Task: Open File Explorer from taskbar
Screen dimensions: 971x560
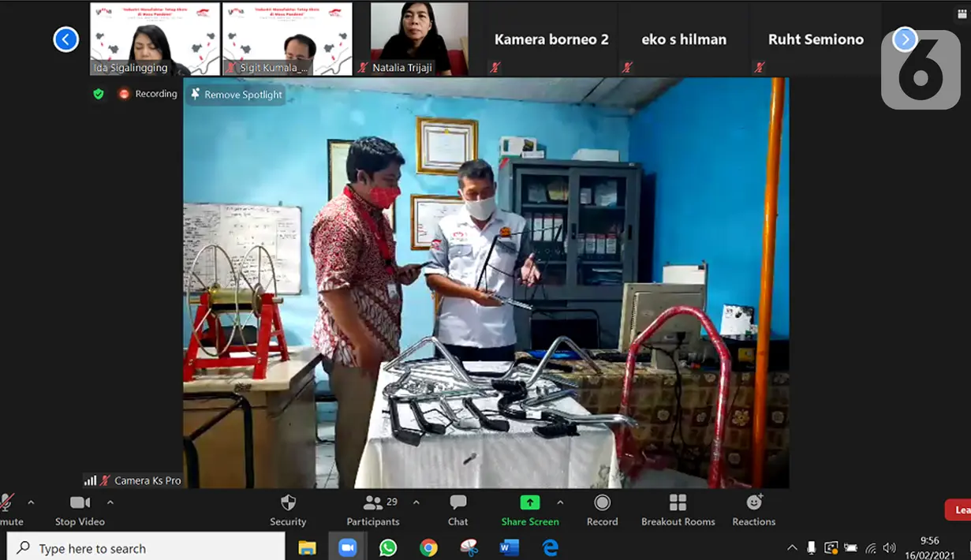Action: click(x=307, y=547)
